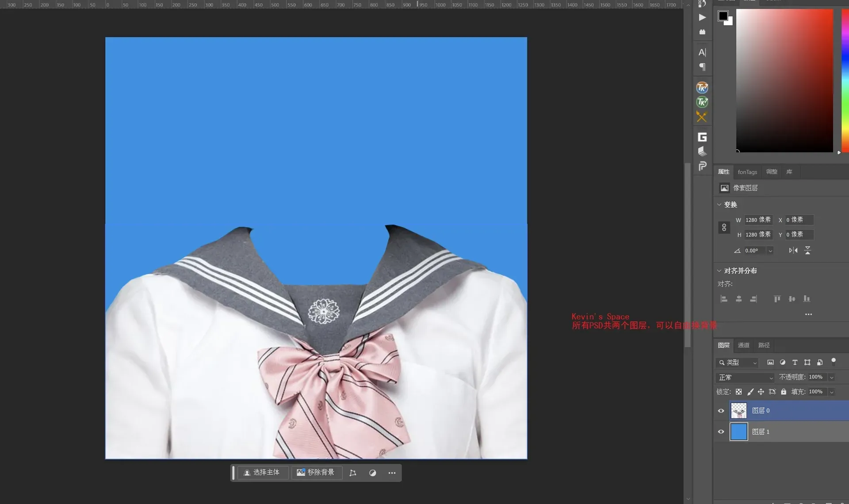Click the 选择主体 button
This screenshot has width=849, height=504.
pyautogui.click(x=263, y=473)
